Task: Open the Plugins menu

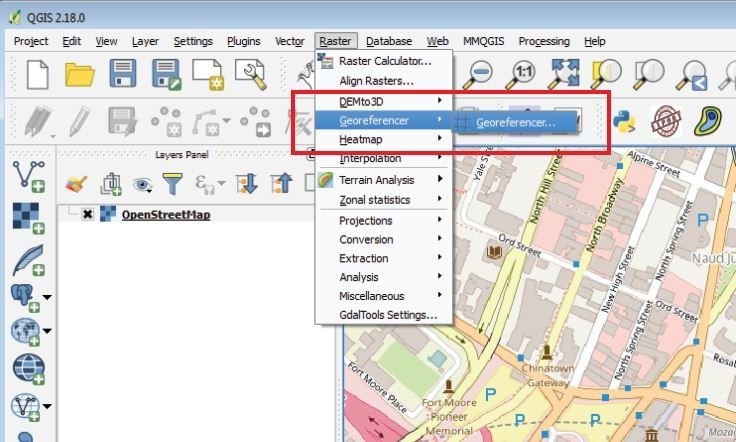Action: click(x=244, y=41)
